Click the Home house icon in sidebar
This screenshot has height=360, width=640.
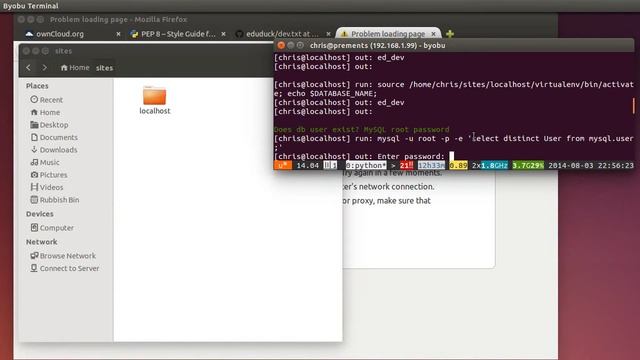[x=34, y=112]
